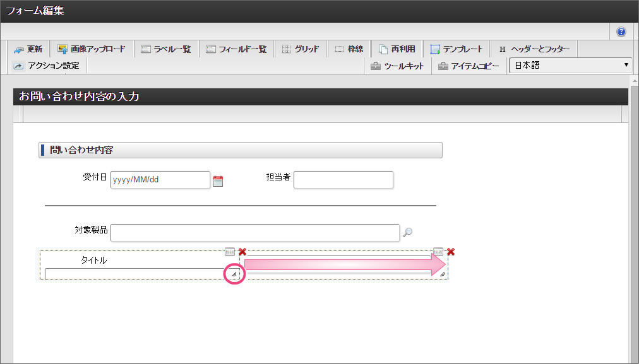This screenshot has width=639, height=364.
Task: Open アイテムコピー tool
Action: pos(470,66)
